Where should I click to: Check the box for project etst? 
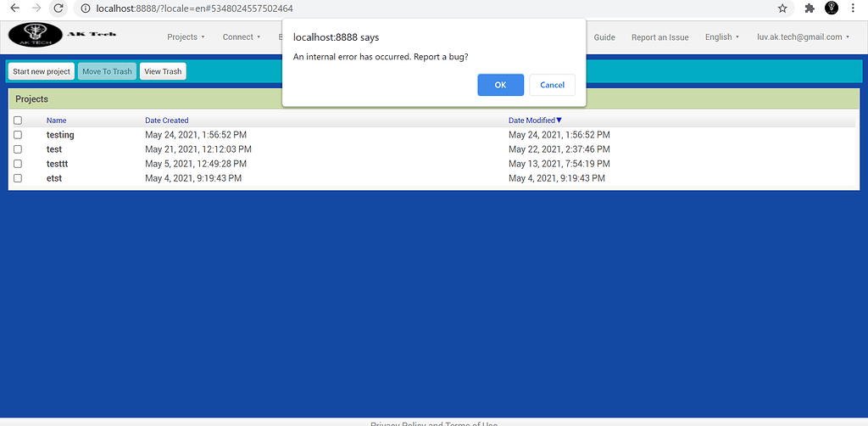(x=18, y=178)
